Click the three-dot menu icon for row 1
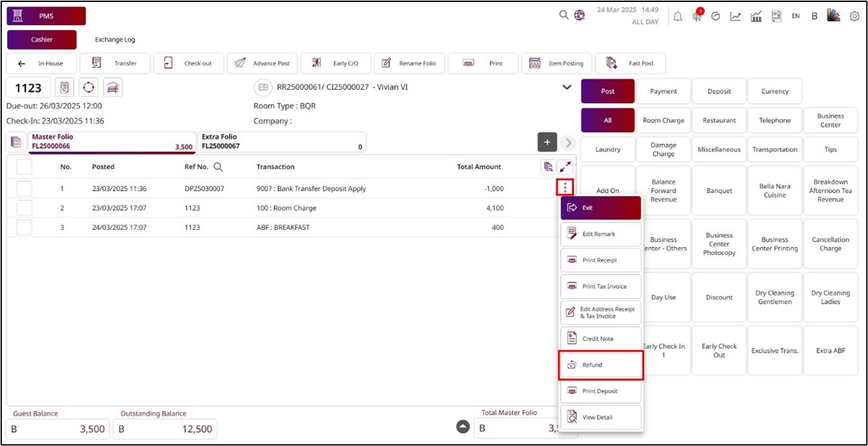Viewport: 868px width, 446px height. click(565, 188)
